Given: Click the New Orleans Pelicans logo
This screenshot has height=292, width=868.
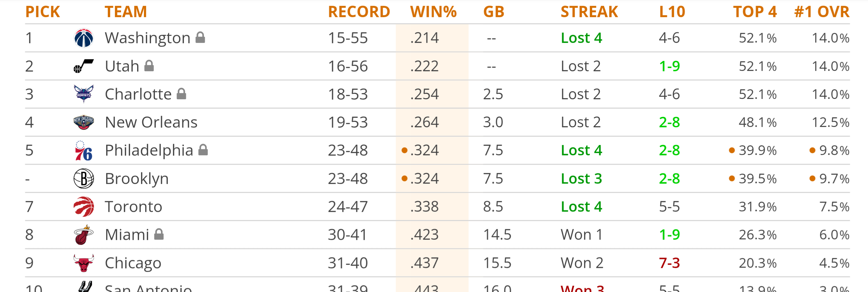Looking at the screenshot, I should click(84, 122).
